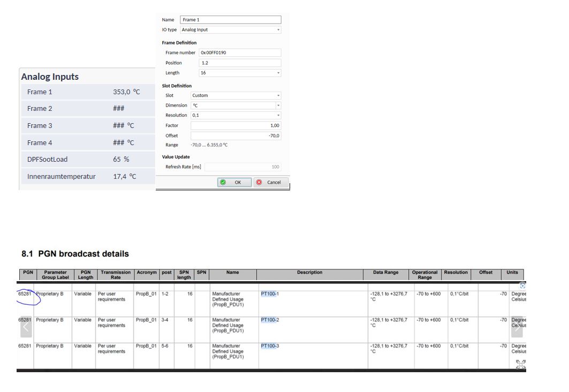
Task: Click the Factor field showing 1,00
Action: point(236,126)
